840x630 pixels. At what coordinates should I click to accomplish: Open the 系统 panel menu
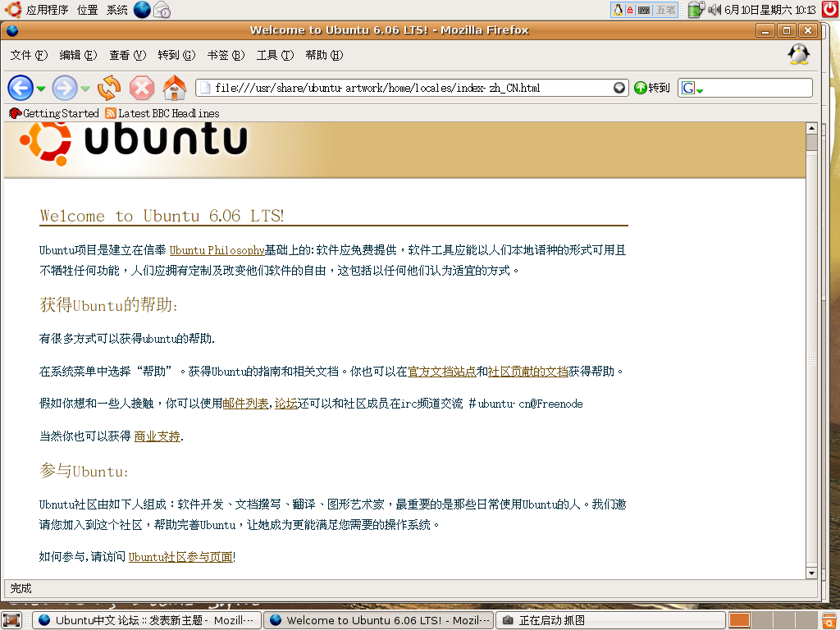(116, 10)
